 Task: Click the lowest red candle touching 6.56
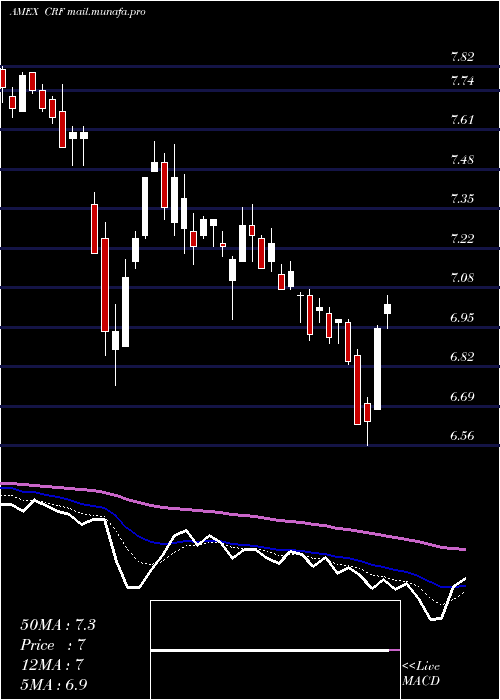point(367,412)
